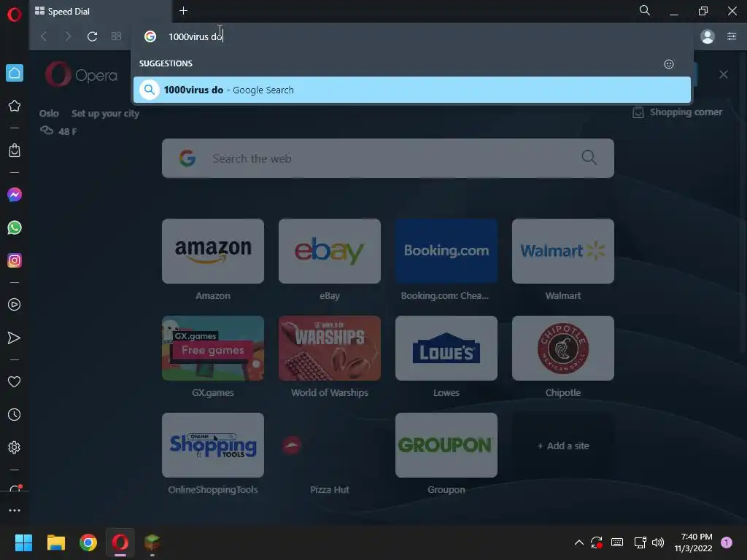This screenshot has height=560, width=747.
Task: Open Easy Setup sliders icon
Action: 732,36
